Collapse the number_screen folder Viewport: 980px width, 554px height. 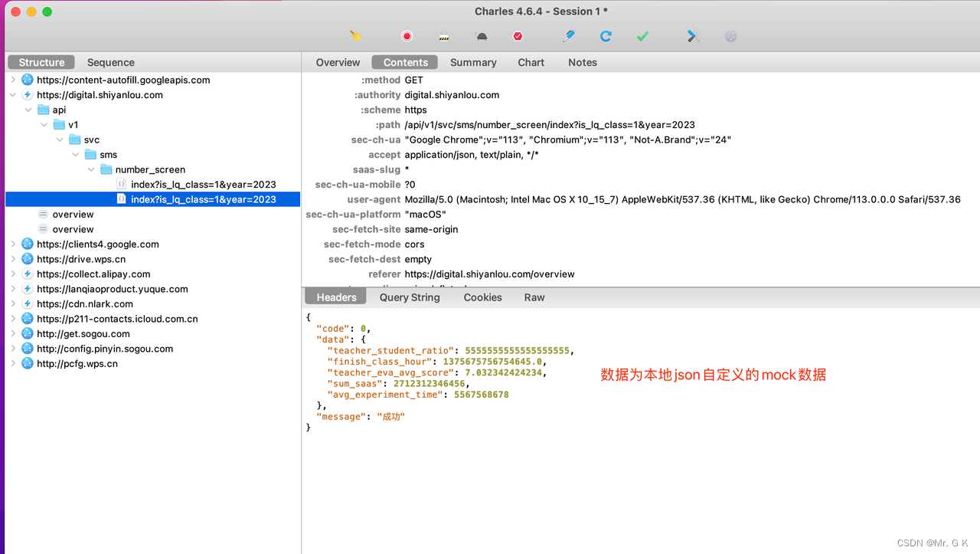[91, 169]
